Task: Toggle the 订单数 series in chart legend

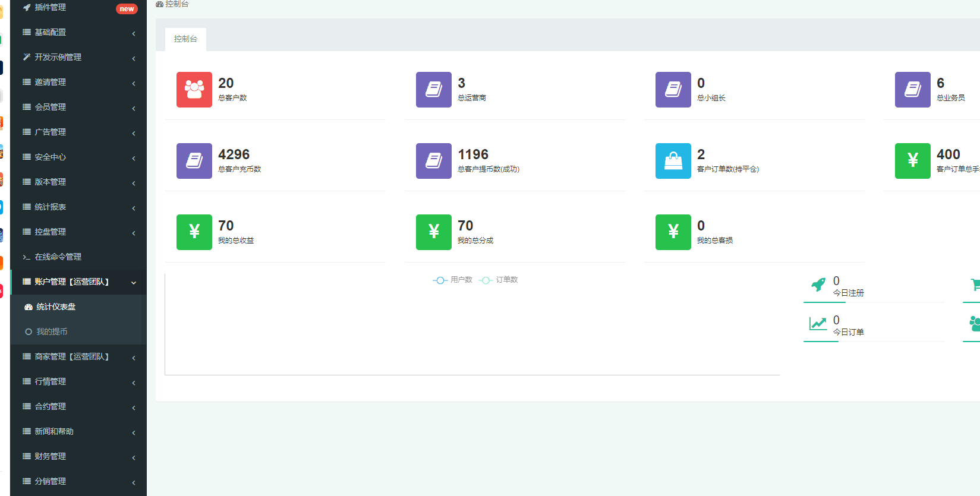Action: click(x=499, y=280)
